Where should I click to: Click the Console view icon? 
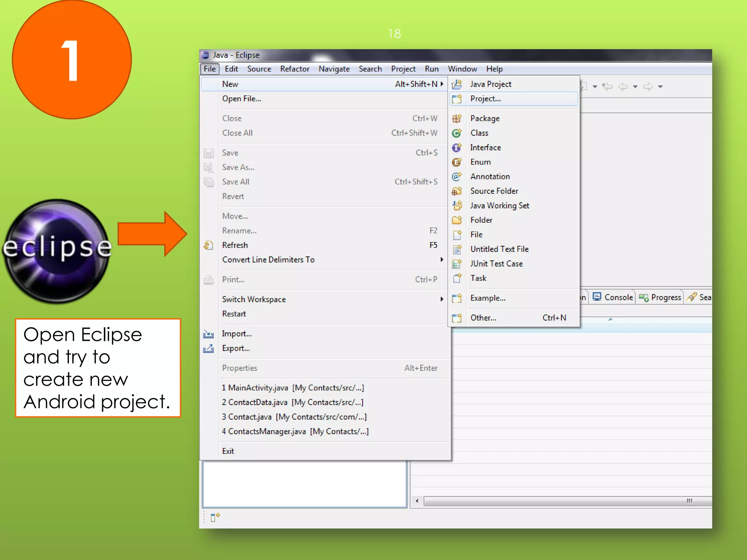point(597,297)
